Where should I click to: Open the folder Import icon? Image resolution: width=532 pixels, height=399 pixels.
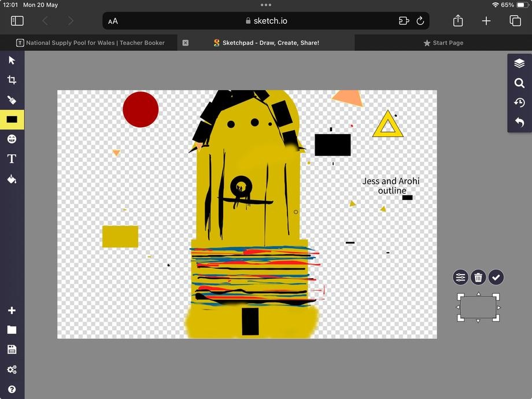coord(12,330)
